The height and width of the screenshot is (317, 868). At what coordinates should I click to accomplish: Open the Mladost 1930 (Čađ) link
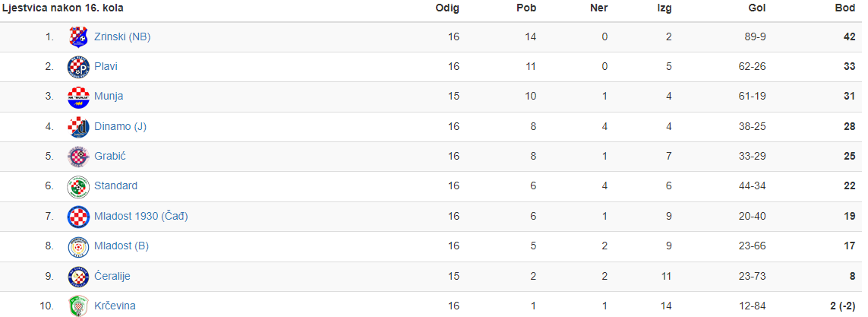tap(141, 216)
